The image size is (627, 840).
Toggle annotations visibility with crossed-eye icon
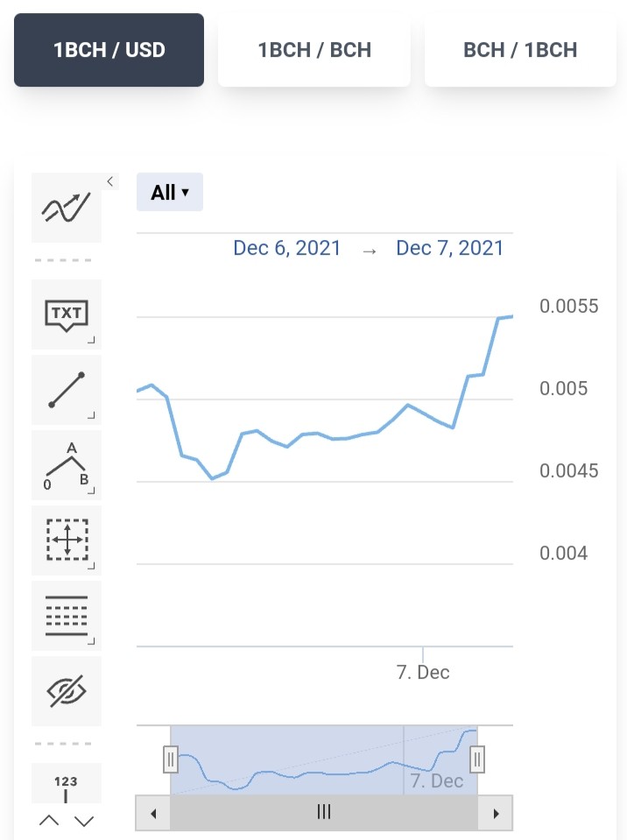[67, 691]
